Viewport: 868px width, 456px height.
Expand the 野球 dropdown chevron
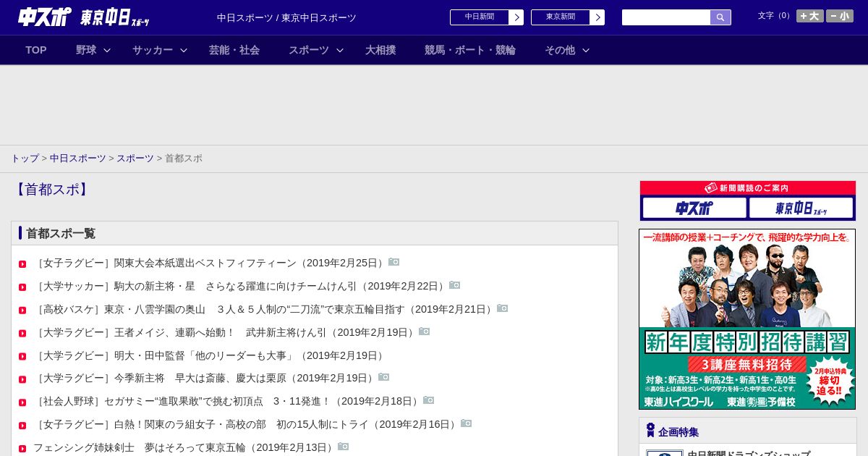[x=107, y=50]
